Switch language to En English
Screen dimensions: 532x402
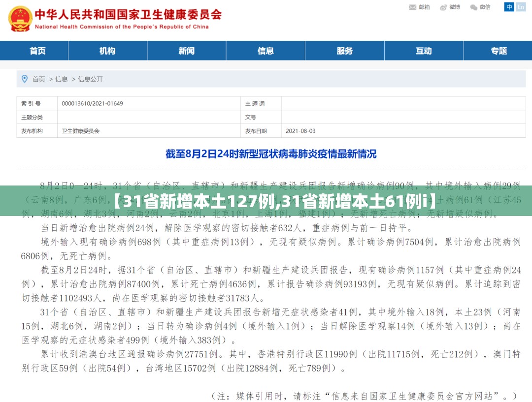click(521, 7)
